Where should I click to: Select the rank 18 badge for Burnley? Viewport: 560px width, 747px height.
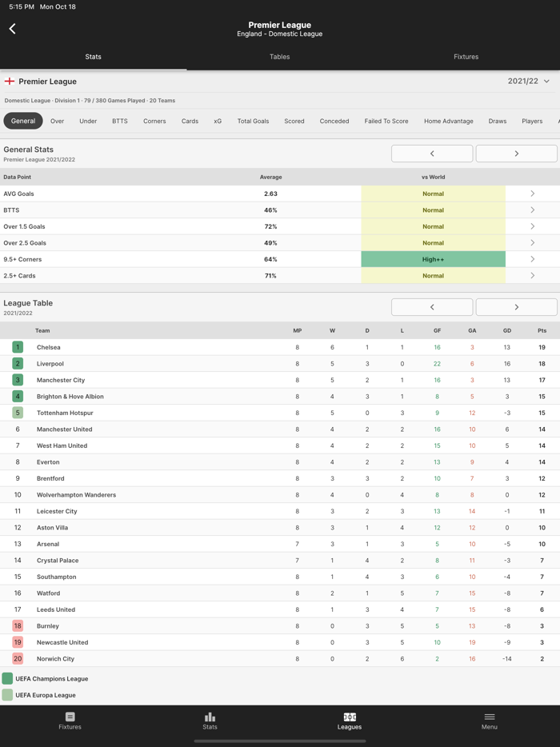tap(18, 625)
